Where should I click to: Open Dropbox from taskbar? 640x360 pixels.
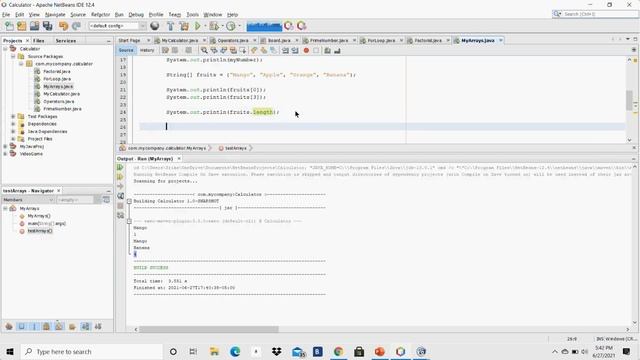click(277, 351)
